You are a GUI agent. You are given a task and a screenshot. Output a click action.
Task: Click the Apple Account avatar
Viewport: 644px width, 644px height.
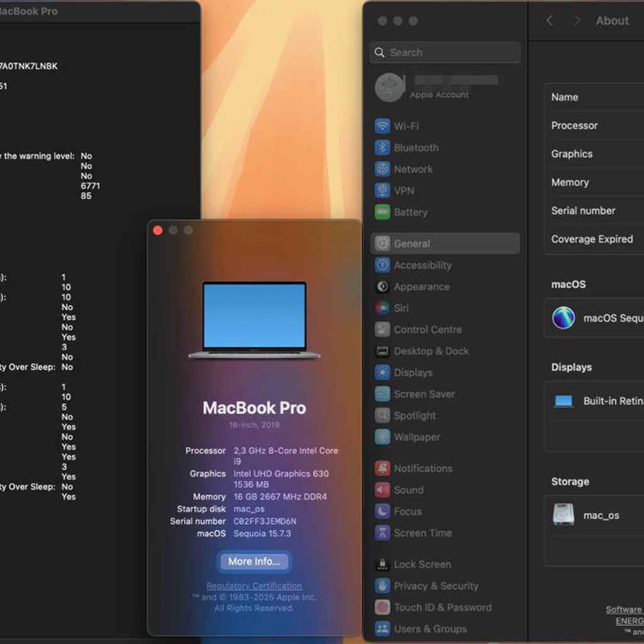(x=390, y=87)
